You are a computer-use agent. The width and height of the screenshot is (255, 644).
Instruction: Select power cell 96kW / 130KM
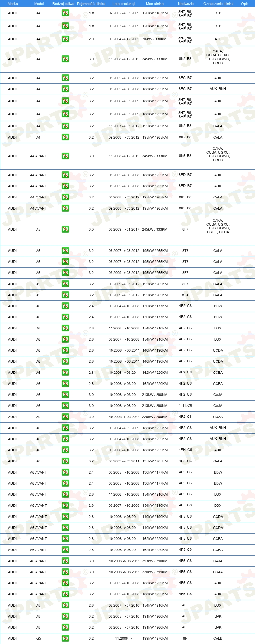(x=155, y=39)
